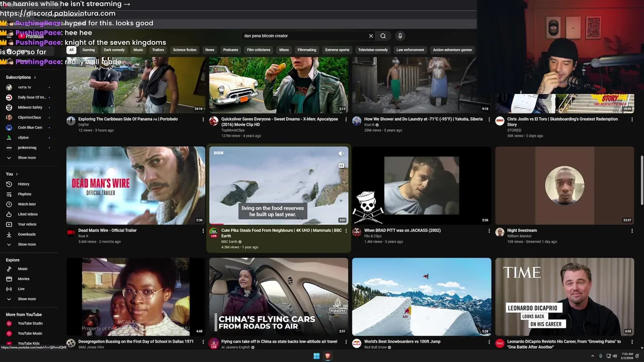Open ClipsVonClaus subscription channel
Viewport: 644px width, 362px height.
click(x=30, y=118)
